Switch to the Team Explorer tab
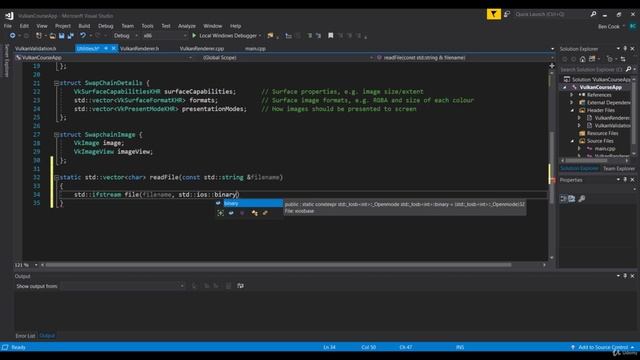The image size is (640, 360). [619, 169]
